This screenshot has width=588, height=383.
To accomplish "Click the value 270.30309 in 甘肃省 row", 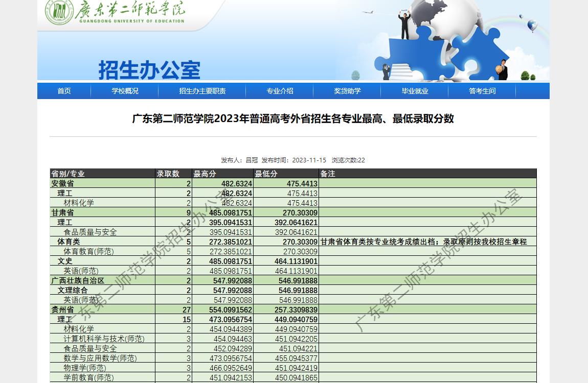I will [x=300, y=212].
